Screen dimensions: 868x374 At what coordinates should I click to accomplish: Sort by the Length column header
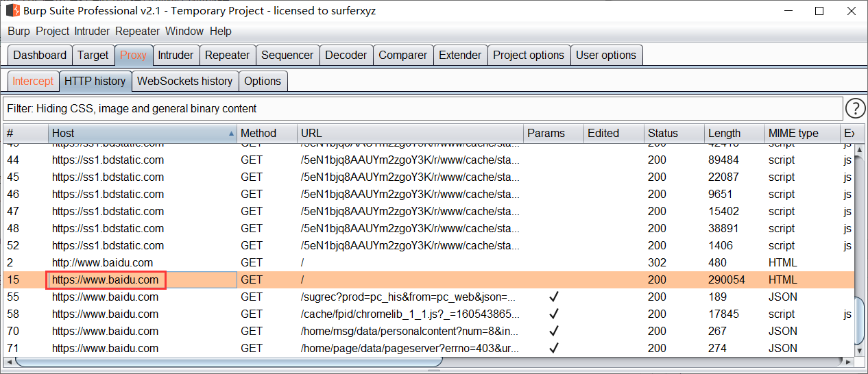coord(734,134)
